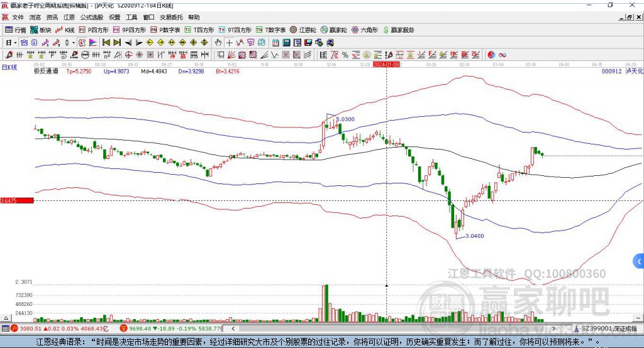This screenshot has height=348, width=644.
Task: Click the crosshair circle target icon
Action: click(128, 55)
